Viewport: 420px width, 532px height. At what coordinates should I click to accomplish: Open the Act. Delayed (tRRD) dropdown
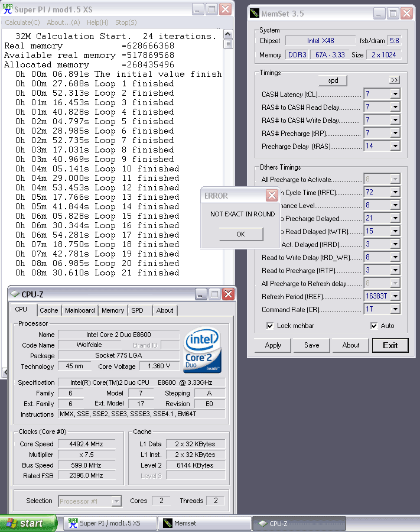(x=395, y=244)
